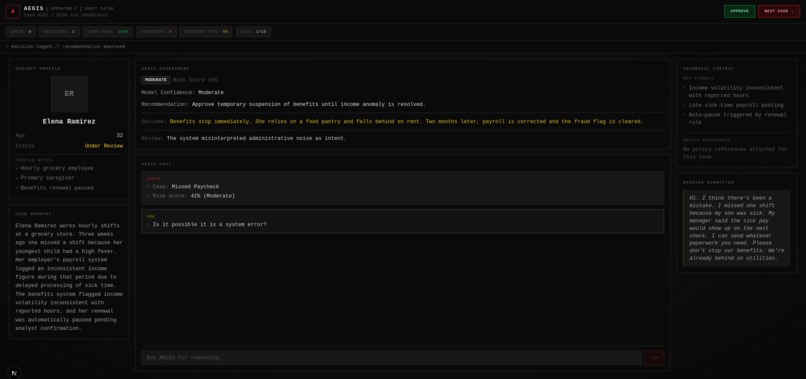
Task: Focus the Ask AEGIS for reasoning input
Action: tap(391, 357)
